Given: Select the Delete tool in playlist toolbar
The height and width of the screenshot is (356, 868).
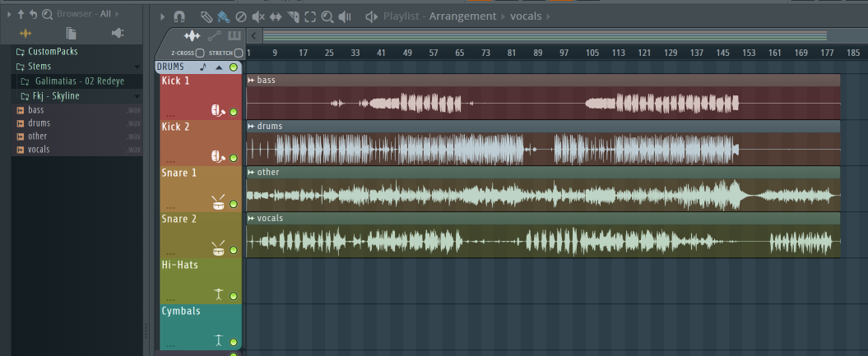Looking at the screenshot, I should 241,16.
